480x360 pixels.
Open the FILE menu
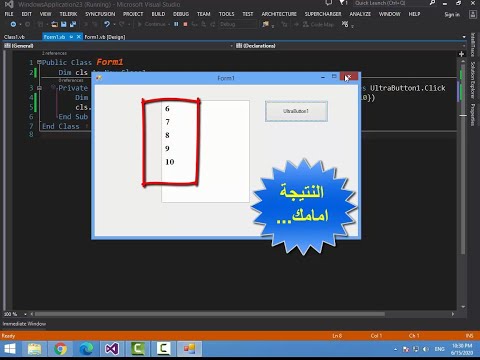[9, 14]
